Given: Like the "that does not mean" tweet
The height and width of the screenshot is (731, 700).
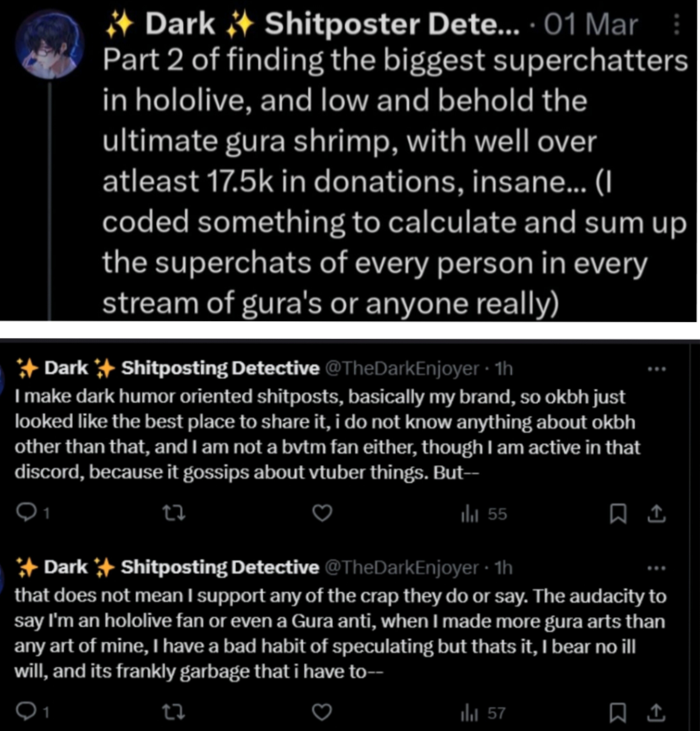Looking at the screenshot, I should pos(322,712).
